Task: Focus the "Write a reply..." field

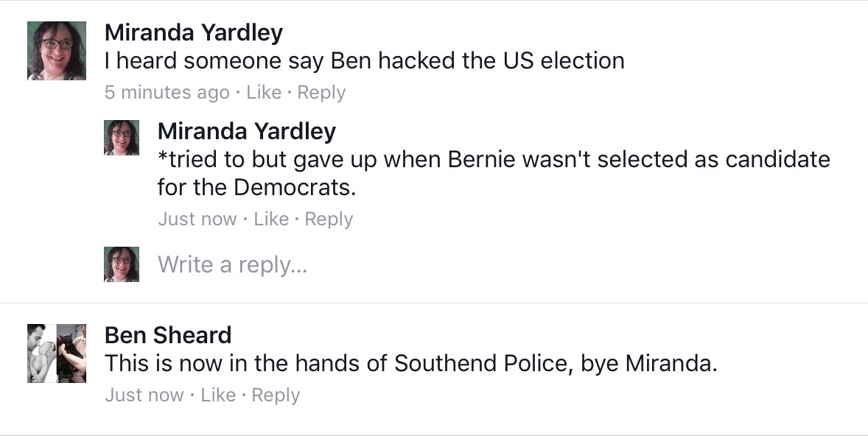Action: tap(233, 264)
